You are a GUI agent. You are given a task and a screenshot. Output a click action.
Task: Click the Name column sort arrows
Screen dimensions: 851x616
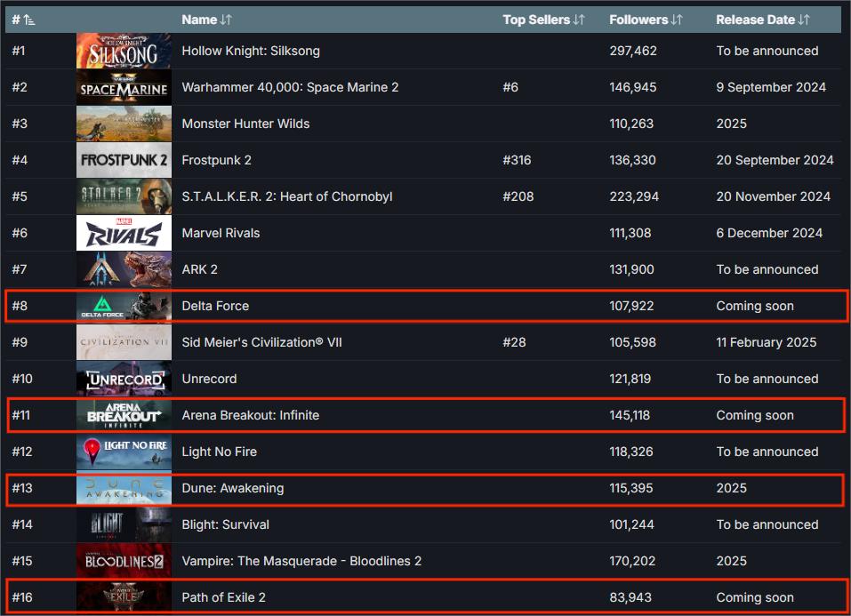point(227,20)
